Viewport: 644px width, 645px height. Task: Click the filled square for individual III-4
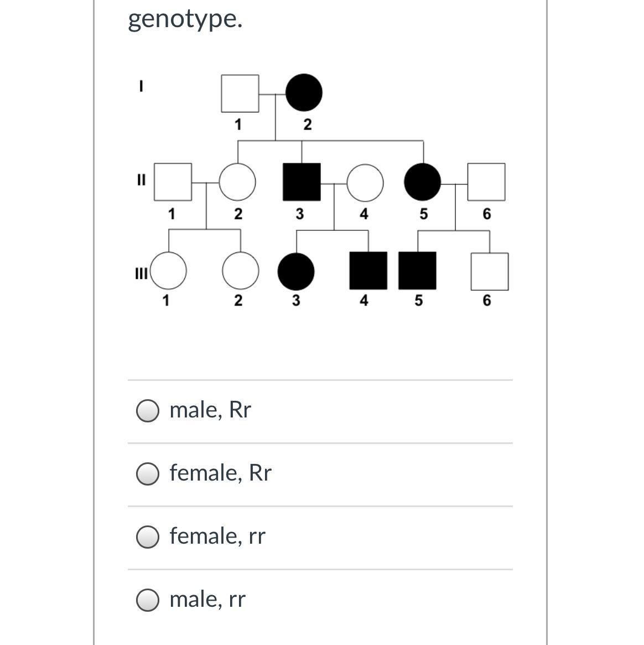pos(368,271)
